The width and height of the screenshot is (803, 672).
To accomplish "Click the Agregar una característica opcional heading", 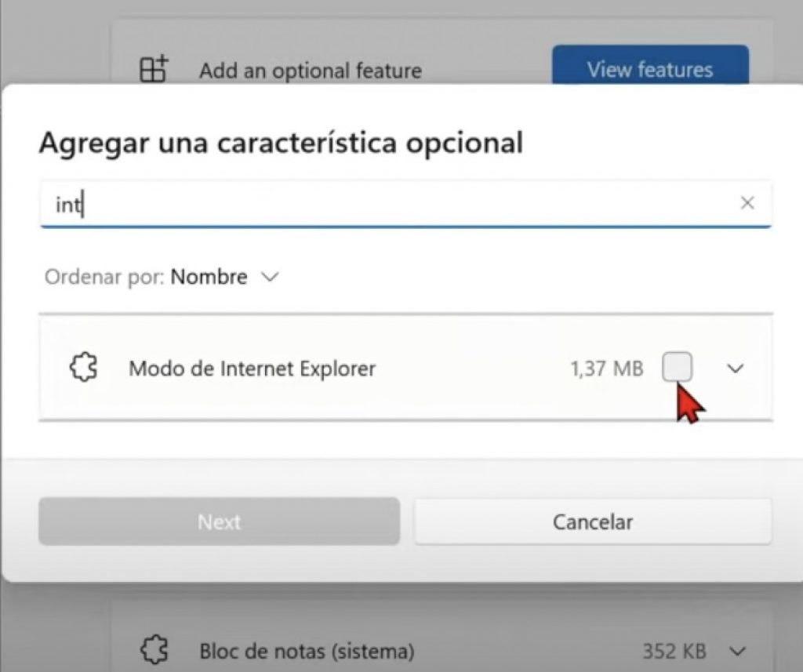I will point(282,143).
